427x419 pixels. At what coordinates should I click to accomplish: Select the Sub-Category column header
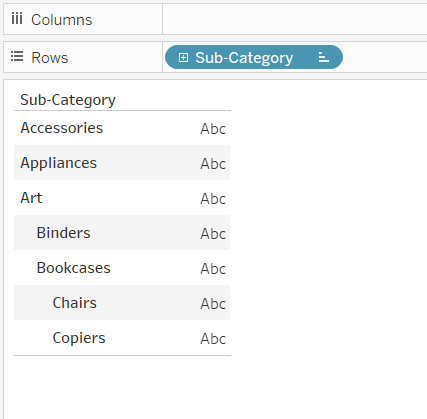(x=68, y=100)
